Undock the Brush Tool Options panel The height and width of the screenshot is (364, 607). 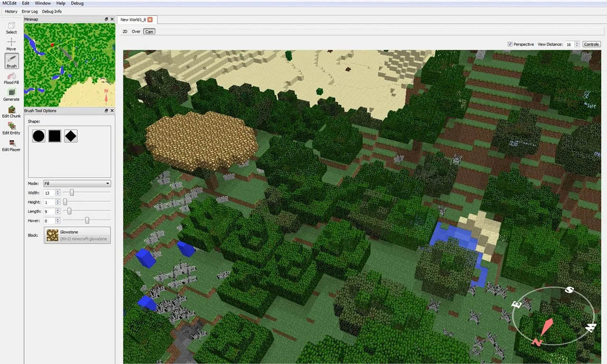pyautogui.click(x=107, y=110)
